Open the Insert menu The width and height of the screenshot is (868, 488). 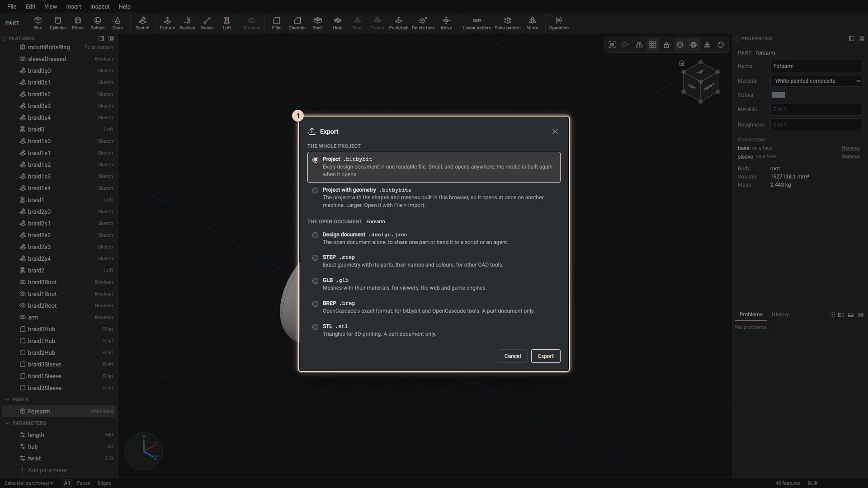(74, 6)
